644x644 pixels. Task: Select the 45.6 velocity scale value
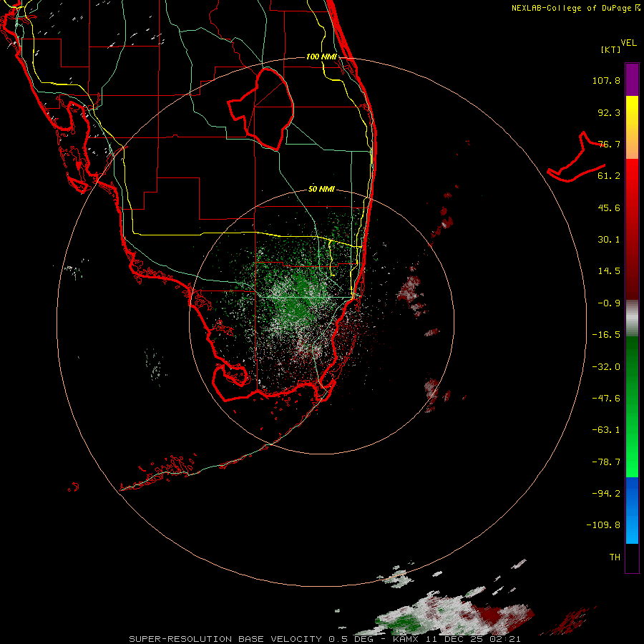609,208
